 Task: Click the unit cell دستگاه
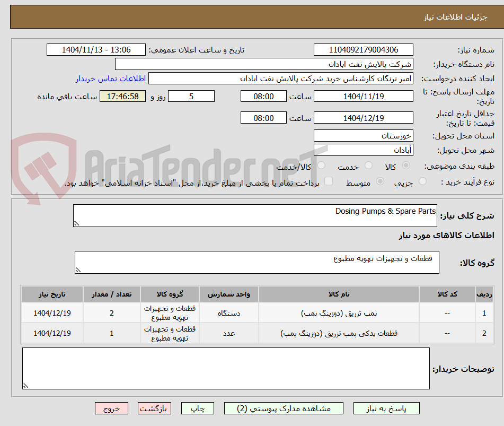pyautogui.click(x=229, y=313)
